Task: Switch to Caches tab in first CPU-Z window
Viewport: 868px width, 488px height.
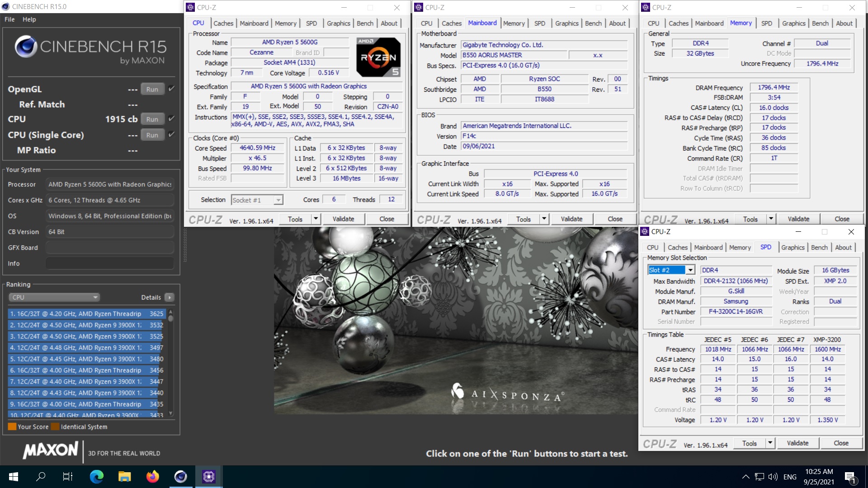Action: point(223,23)
